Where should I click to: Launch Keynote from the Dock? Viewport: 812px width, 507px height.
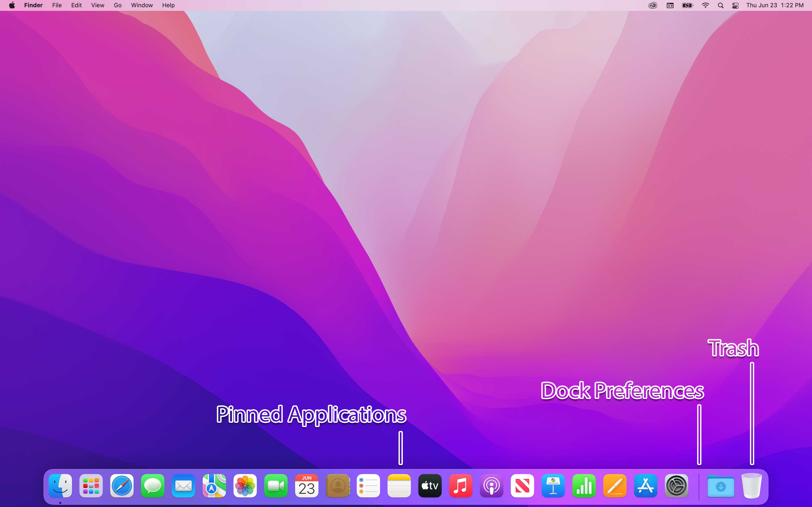553,485
